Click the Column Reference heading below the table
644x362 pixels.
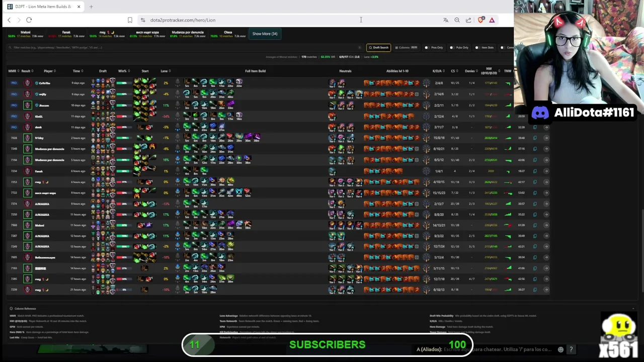tap(25, 309)
